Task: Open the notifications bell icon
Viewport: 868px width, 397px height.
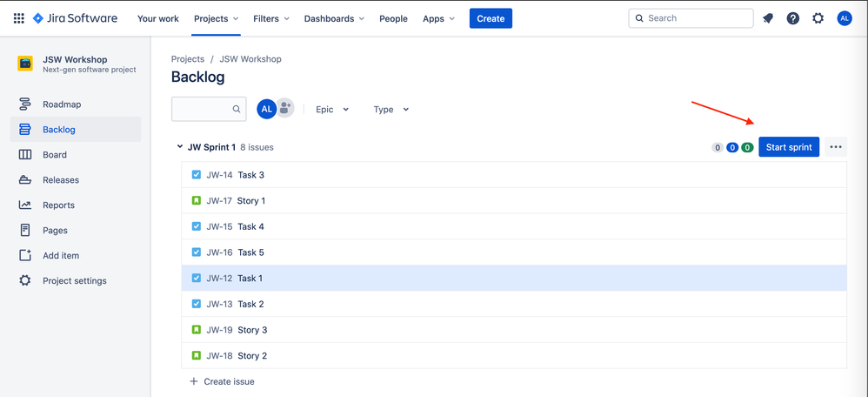Action: coord(768,18)
